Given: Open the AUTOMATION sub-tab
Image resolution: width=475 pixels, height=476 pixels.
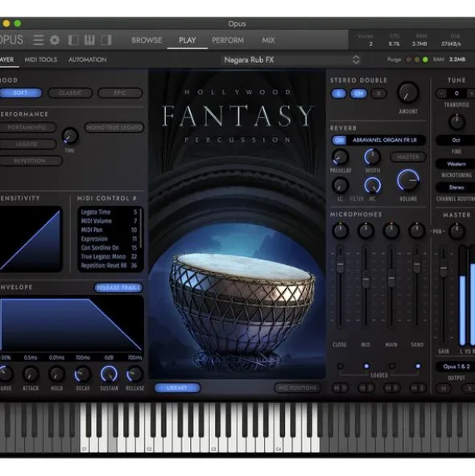Looking at the screenshot, I should click(x=88, y=60).
